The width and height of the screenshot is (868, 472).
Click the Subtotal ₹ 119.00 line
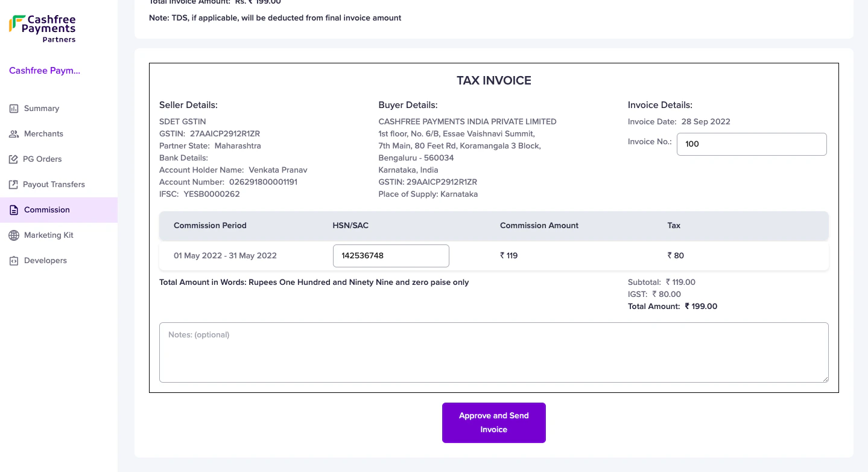pyautogui.click(x=662, y=282)
